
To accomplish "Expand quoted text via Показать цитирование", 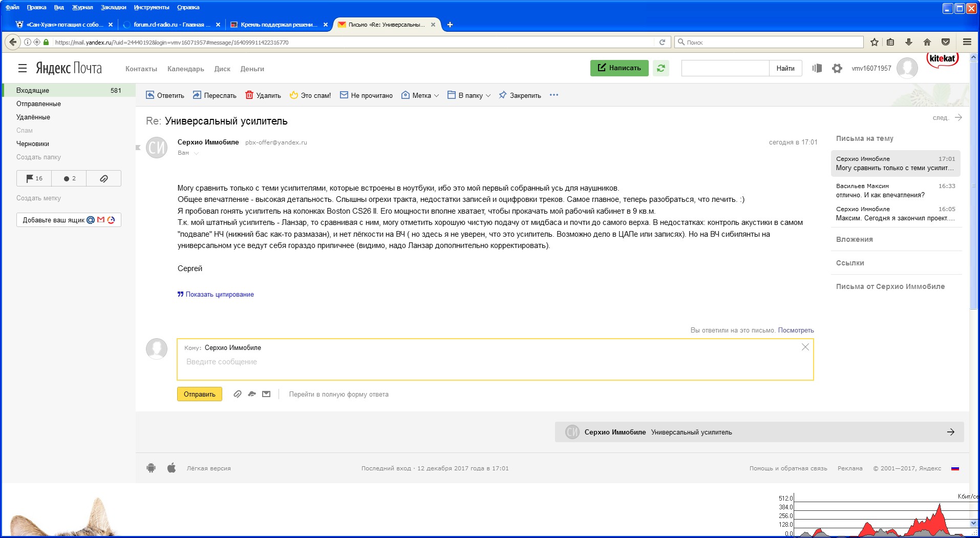I will pyautogui.click(x=216, y=294).
